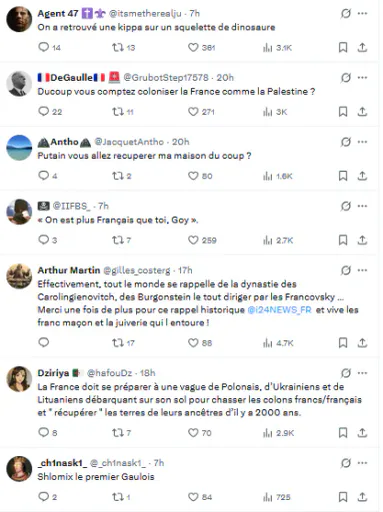Reply to Dziriya's tweet
The image size is (383, 512).
[x=44, y=432]
